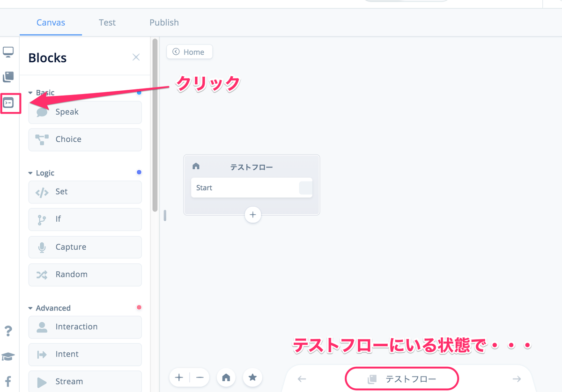Click the home icon near the zoom controls
This screenshot has height=392, width=562.
[x=226, y=377]
